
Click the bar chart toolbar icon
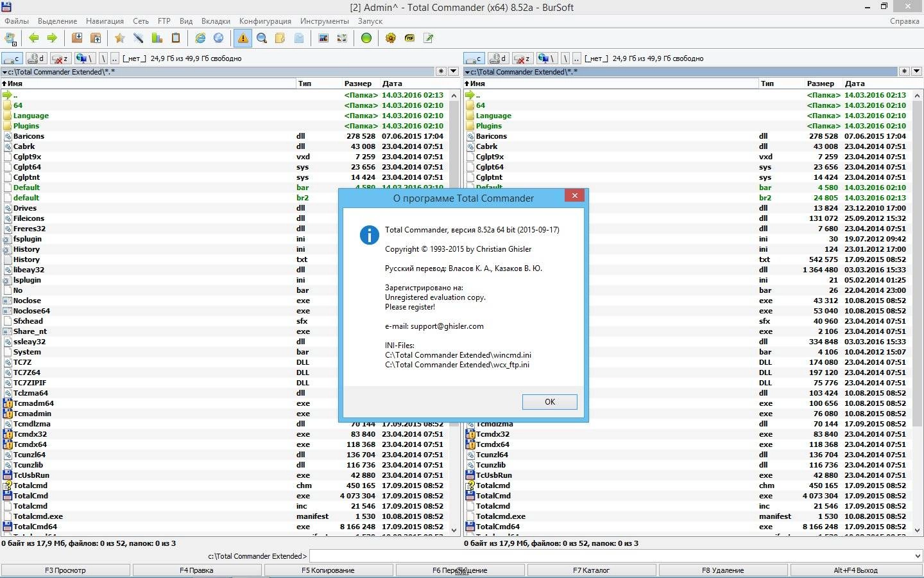point(157,38)
